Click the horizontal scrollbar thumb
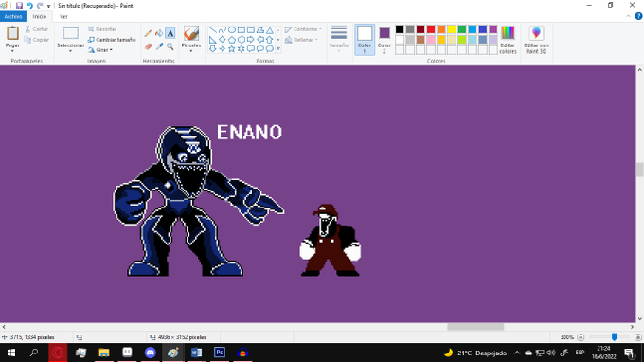The height and width of the screenshot is (362, 644). click(475, 327)
